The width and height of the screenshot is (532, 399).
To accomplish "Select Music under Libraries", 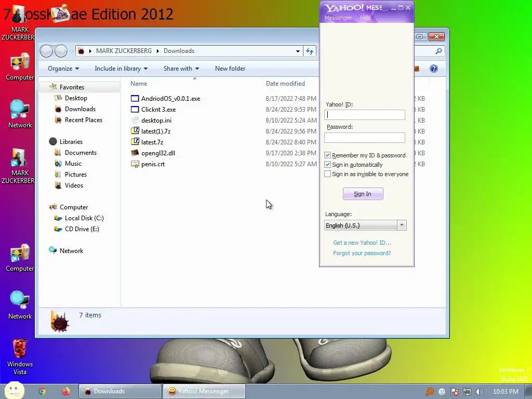I will (x=73, y=164).
